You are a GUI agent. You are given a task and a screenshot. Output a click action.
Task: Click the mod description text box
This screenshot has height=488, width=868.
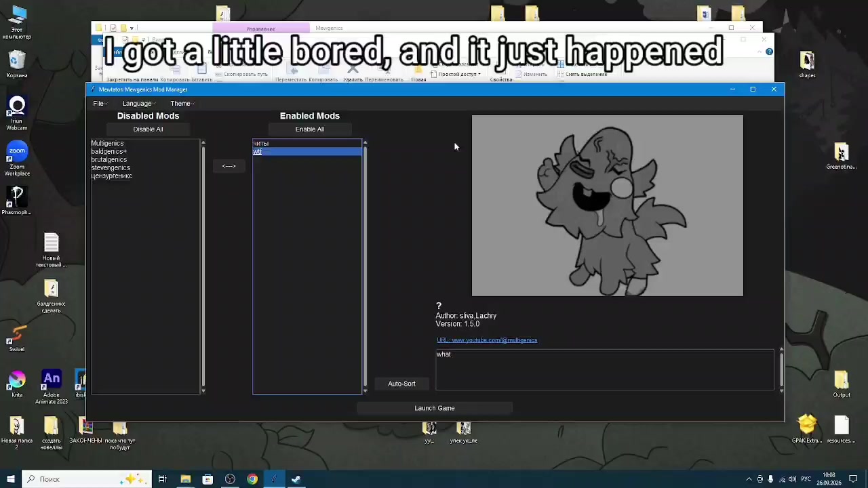pos(604,369)
